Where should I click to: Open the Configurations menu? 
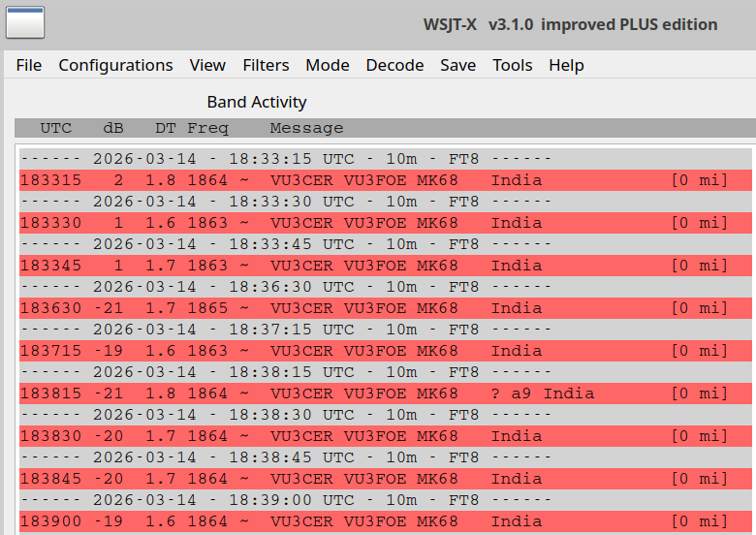115,65
